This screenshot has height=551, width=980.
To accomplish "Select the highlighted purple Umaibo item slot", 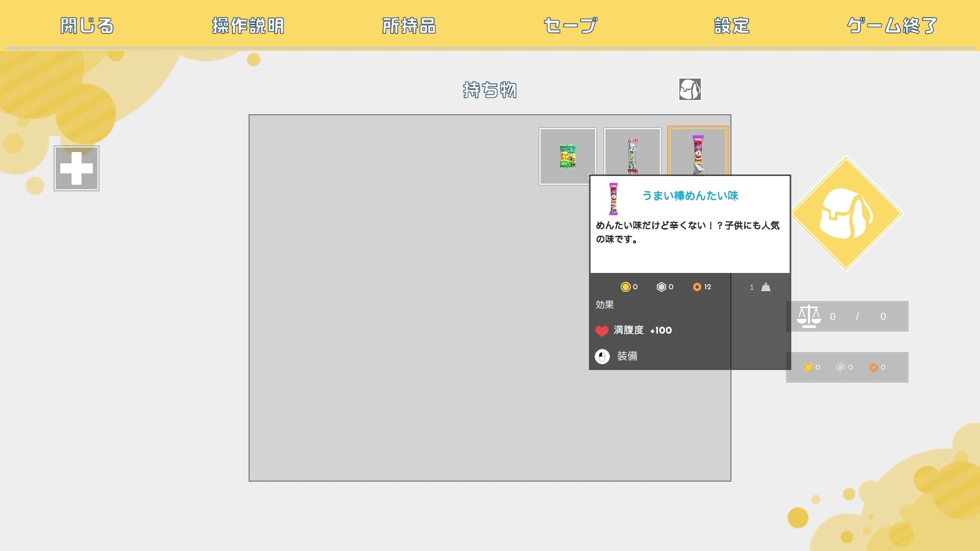I will click(x=698, y=151).
